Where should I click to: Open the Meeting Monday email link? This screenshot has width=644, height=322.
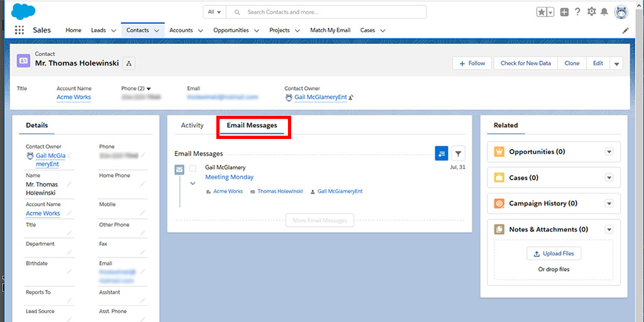(x=229, y=177)
